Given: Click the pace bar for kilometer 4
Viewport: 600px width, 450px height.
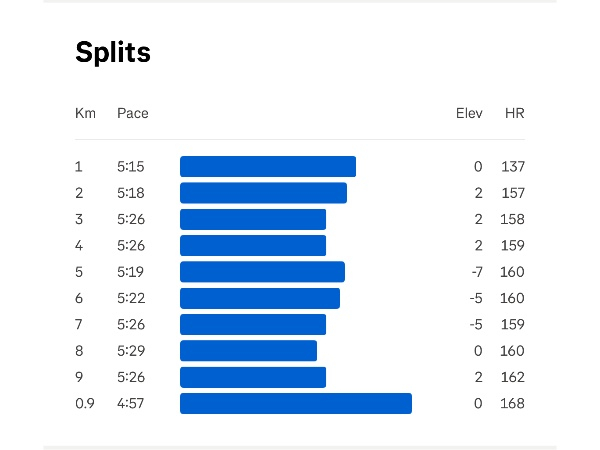Looking at the screenshot, I should 253,245.
